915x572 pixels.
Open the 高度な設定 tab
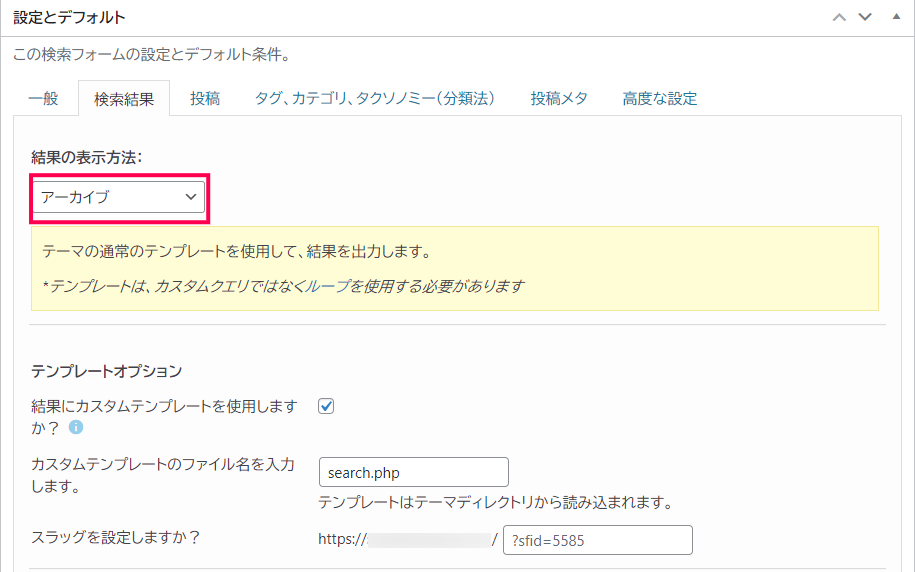[659, 98]
